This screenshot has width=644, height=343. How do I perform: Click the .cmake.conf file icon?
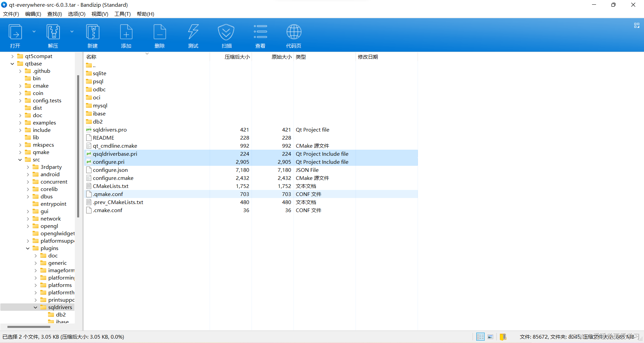pos(89,210)
